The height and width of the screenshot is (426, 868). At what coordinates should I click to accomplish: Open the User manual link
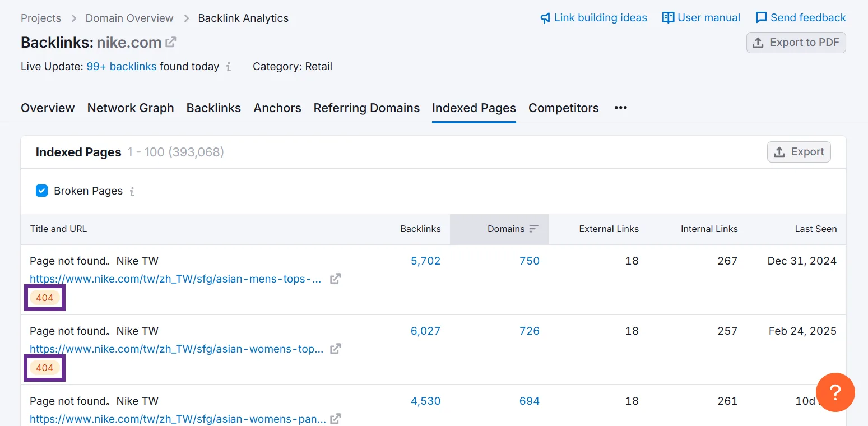pos(701,18)
